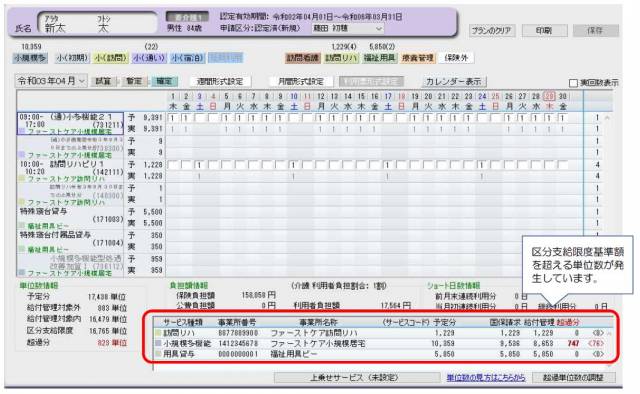Open the staff name dropdown beside 申請区分
640x394 pixels.
point(348,29)
